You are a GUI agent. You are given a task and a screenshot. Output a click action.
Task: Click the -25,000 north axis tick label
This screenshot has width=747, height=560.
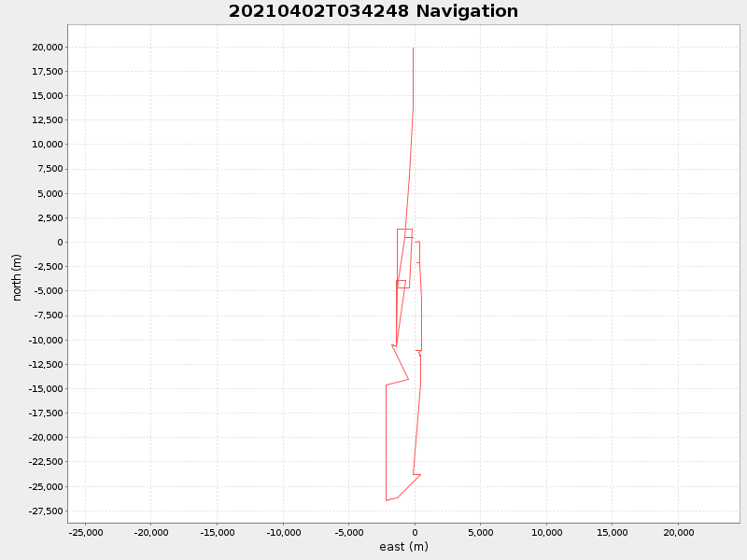click(46, 487)
